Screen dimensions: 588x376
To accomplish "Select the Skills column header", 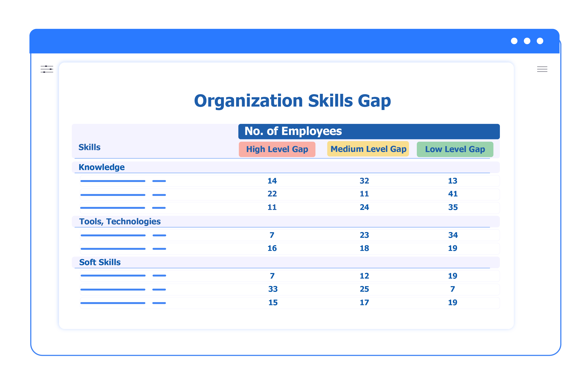I will pyautogui.click(x=89, y=147).
